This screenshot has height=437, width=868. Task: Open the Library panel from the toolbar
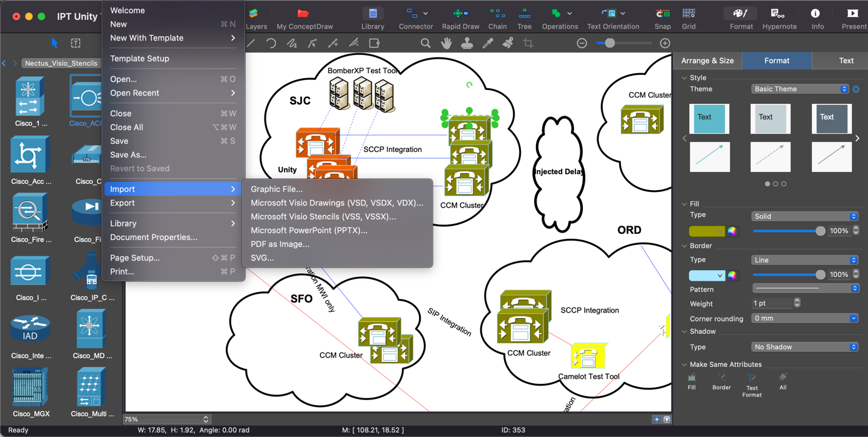pos(373,14)
